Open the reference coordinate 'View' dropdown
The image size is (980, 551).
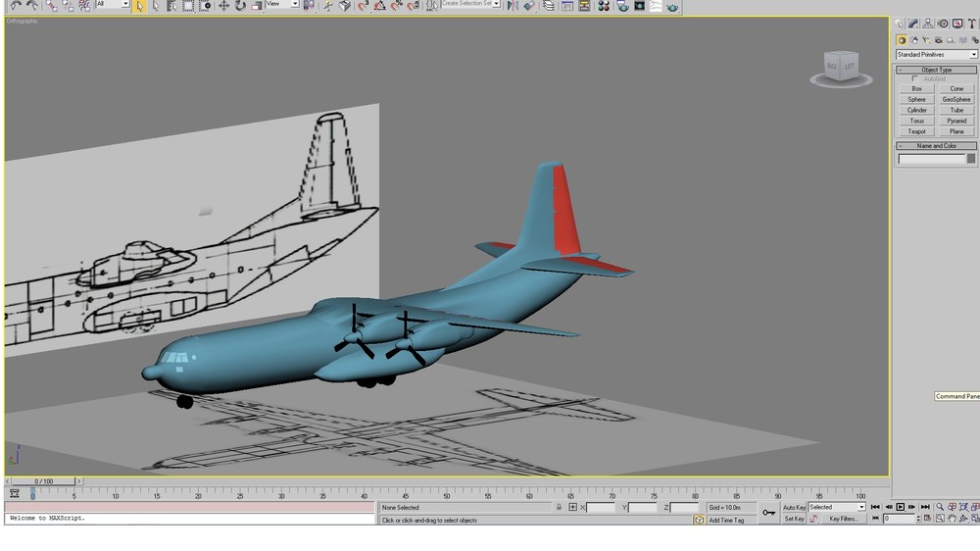pos(282,4)
